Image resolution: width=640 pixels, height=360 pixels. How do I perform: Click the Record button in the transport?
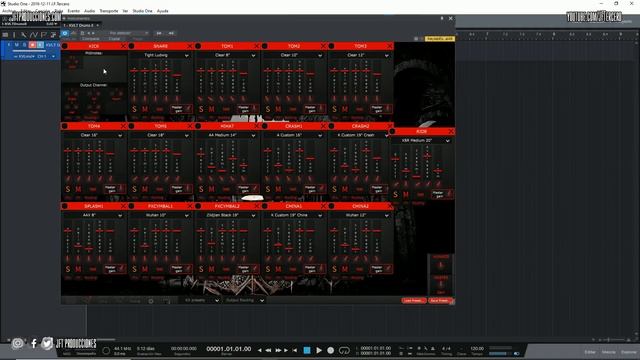pyautogui.click(x=331, y=350)
